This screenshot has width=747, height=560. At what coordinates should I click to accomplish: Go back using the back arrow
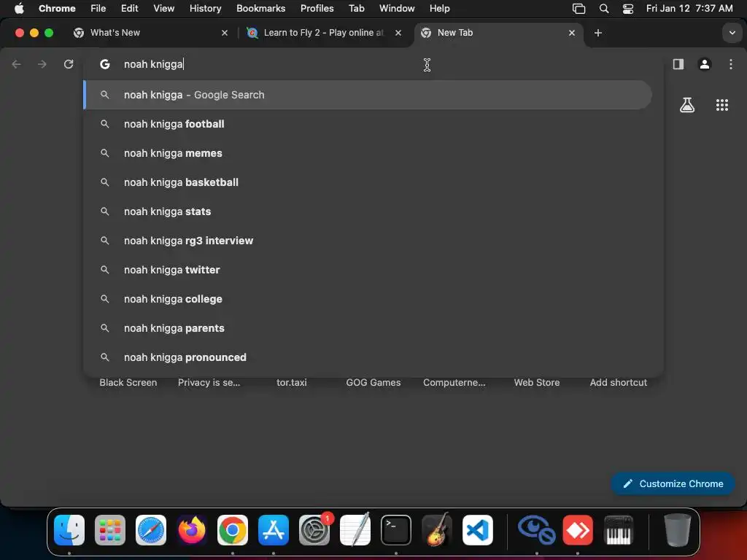point(16,64)
